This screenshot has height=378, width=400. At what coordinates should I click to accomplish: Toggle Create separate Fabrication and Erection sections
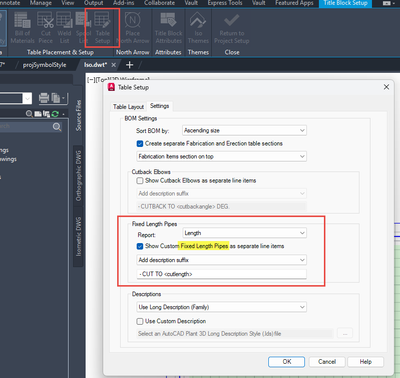tap(140, 144)
